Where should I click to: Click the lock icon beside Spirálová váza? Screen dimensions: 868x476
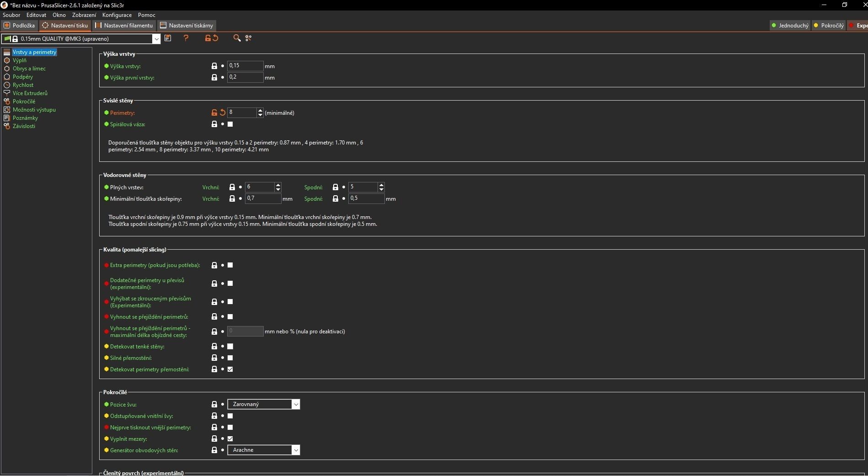214,124
